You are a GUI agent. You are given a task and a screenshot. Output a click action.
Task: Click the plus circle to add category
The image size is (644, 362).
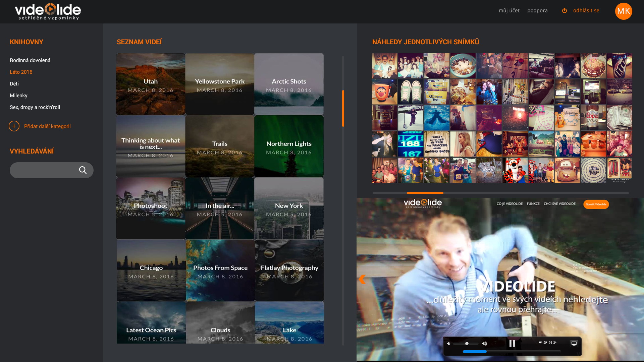click(x=14, y=126)
